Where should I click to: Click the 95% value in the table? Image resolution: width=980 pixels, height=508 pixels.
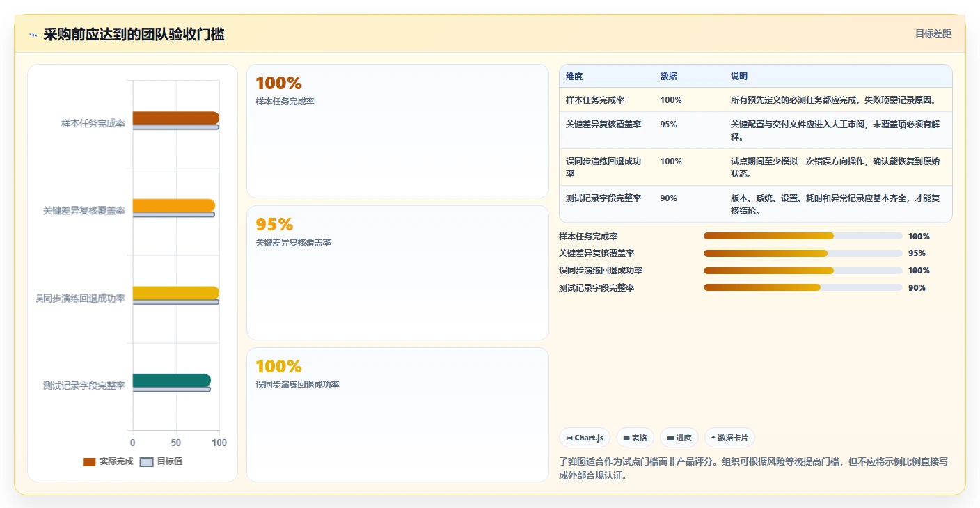669,125
